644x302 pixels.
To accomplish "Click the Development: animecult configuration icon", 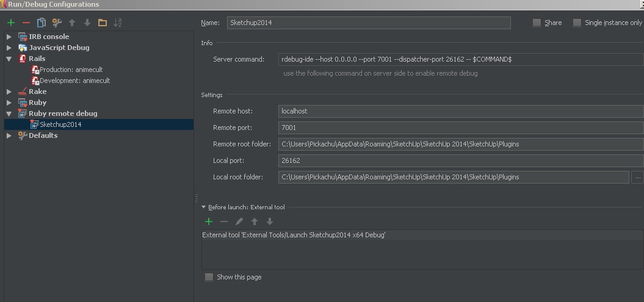I will point(35,81).
